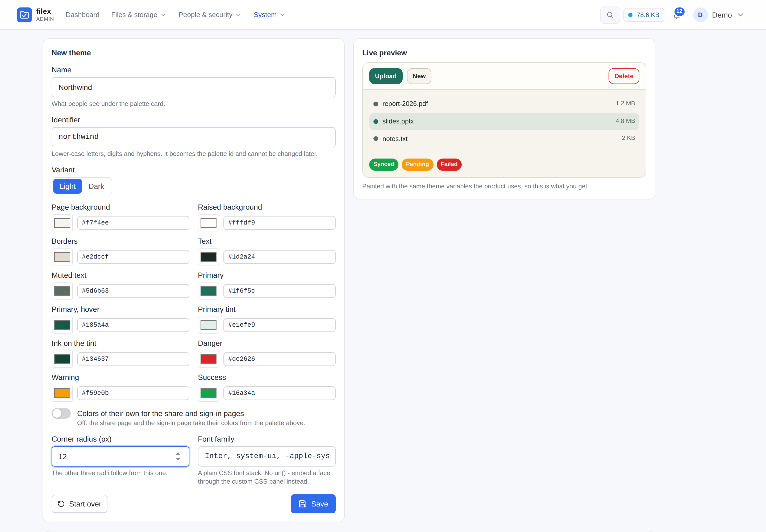The image size is (766, 532).
Task: Click the Identifier field containing northwind
Action: (x=193, y=137)
